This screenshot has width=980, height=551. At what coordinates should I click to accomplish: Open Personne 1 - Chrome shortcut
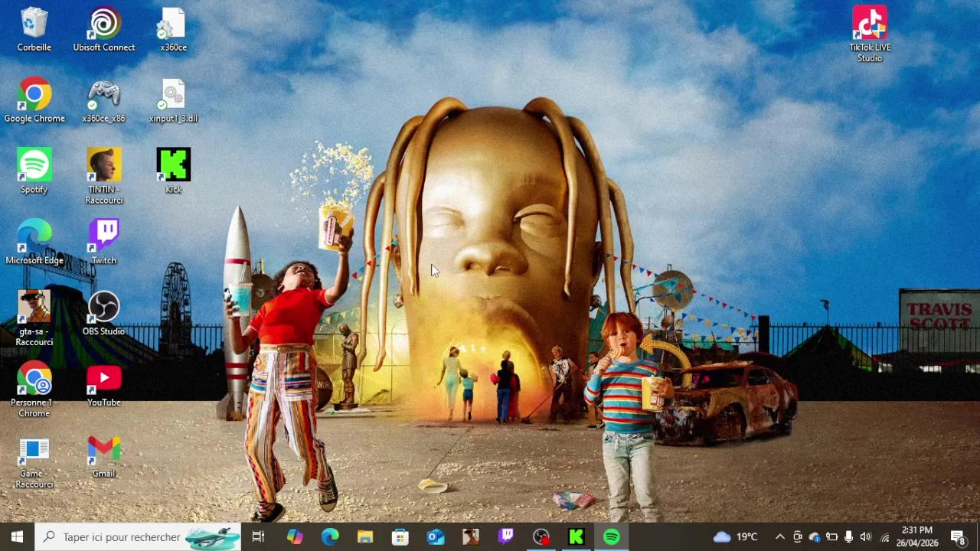[34, 390]
